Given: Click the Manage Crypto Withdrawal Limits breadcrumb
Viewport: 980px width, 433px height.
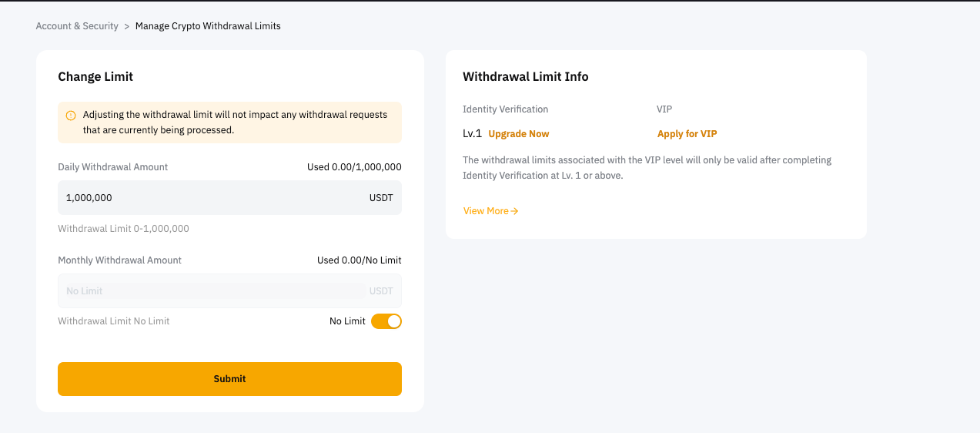Looking at the screenshot, I should [x=208, y=26].
